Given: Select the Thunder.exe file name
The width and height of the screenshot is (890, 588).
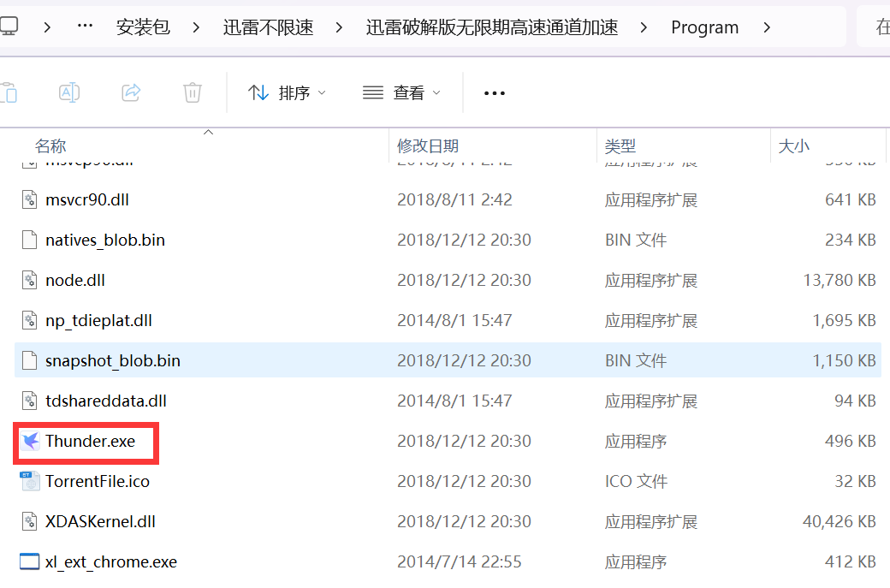Looking at the screenshot, I should (x=90, y=441).
